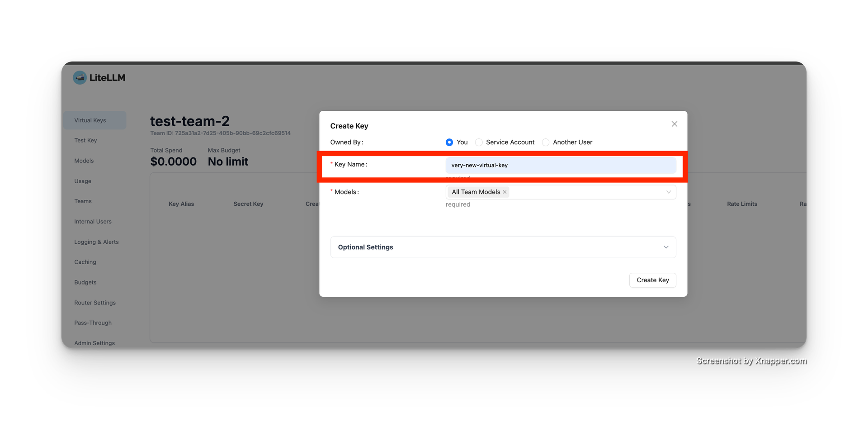This screenshot has width=868, height=427.
Task: Go to Router Settings
Action: click(95, 303)
